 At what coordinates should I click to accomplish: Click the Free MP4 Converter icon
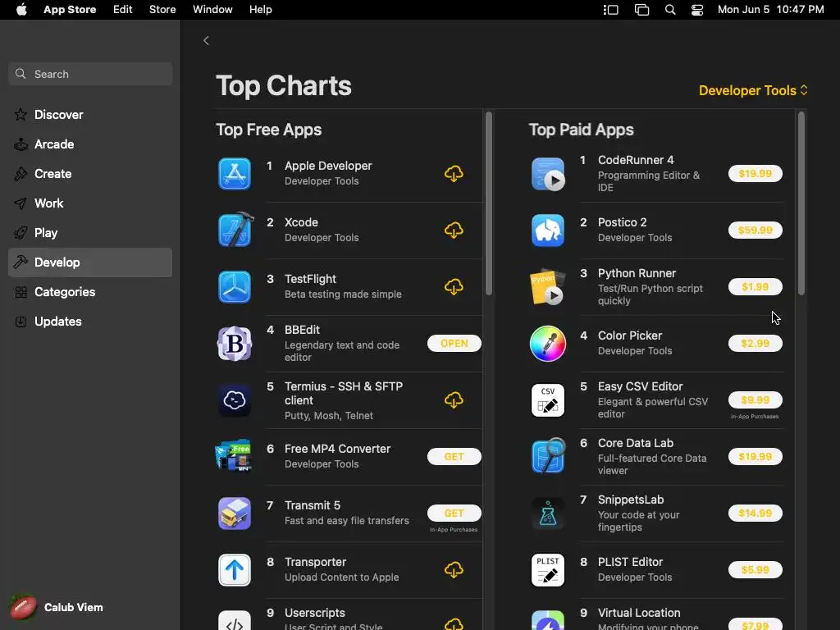pos(234,456)
